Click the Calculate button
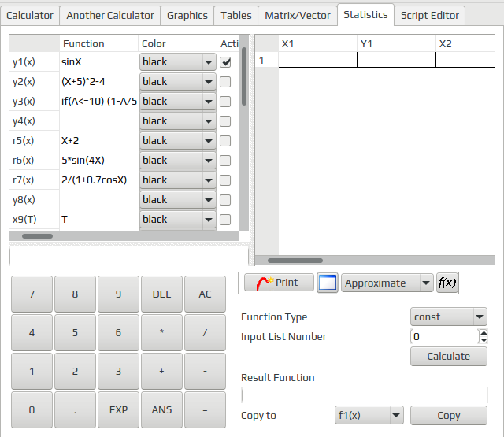Screen dimensions: 504x437 pyautogui.click(x=449, y=357)
